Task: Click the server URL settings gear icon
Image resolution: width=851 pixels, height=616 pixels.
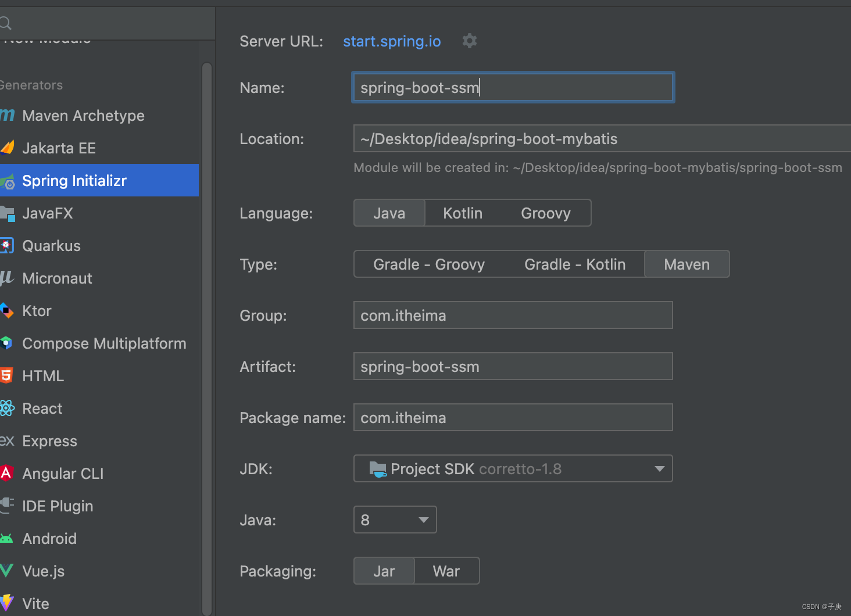Action: pyautogui.click(x=470, y=41)
